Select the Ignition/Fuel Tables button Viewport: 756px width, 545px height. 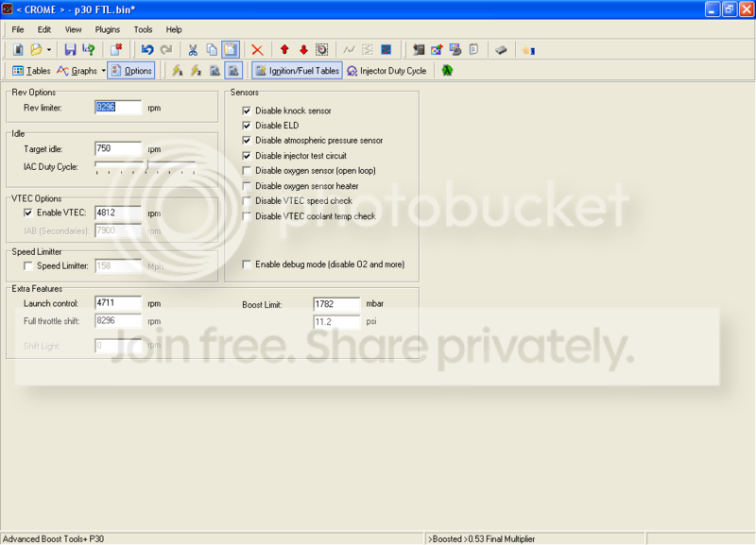point(296,71)
